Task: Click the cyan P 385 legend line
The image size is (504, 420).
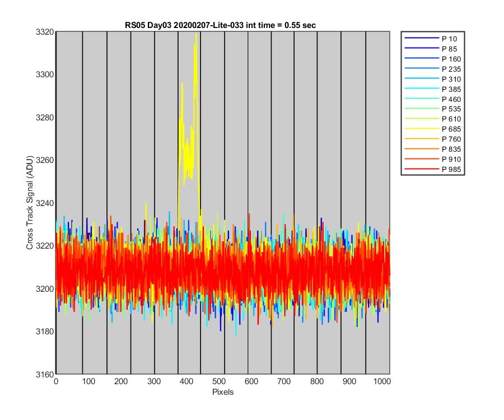Action: pos(422,88)
